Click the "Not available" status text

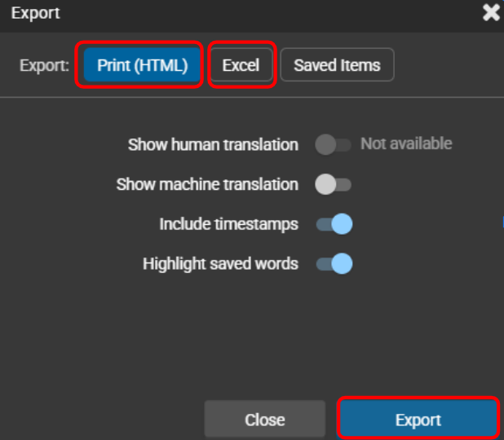click(406, 143)
